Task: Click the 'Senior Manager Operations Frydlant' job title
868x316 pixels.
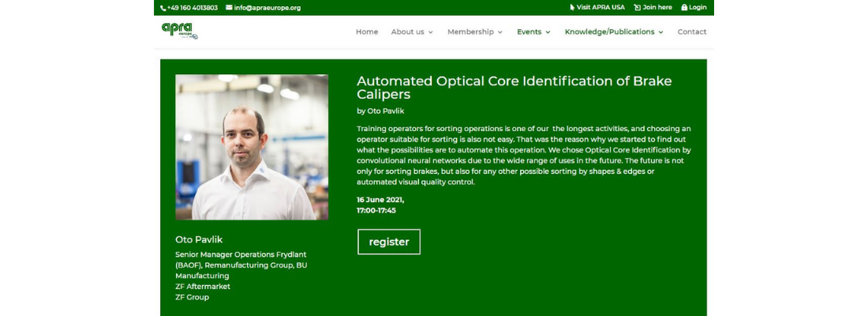Action: coord(241,254)
